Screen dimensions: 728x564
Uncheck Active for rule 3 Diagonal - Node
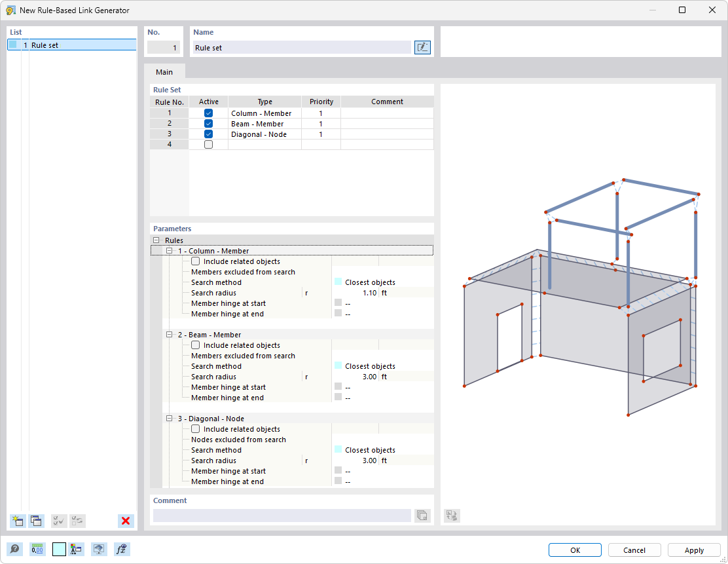click(x=208, y=134)
